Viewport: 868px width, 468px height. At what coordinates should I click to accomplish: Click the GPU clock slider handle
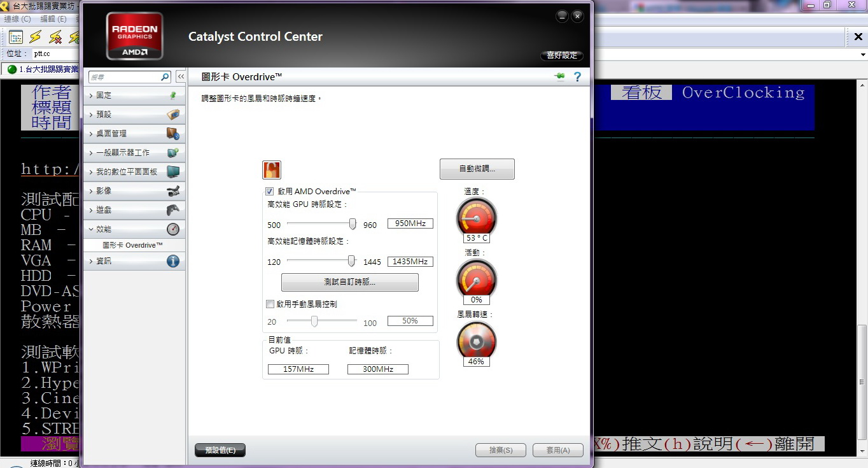353,224
